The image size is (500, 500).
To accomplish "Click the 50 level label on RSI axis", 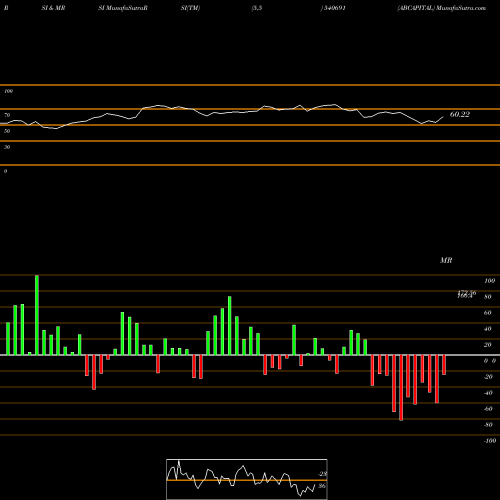I will click(x=7, y=131).
